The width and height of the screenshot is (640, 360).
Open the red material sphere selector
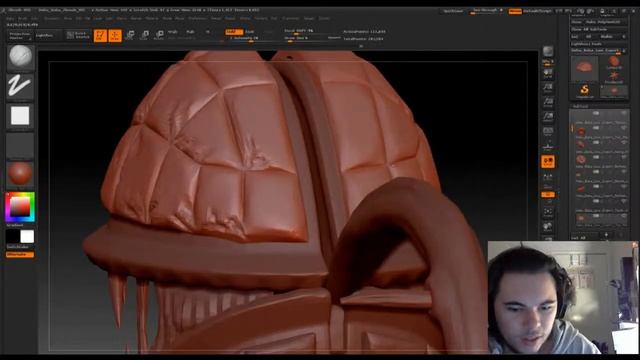coord(20,174)
